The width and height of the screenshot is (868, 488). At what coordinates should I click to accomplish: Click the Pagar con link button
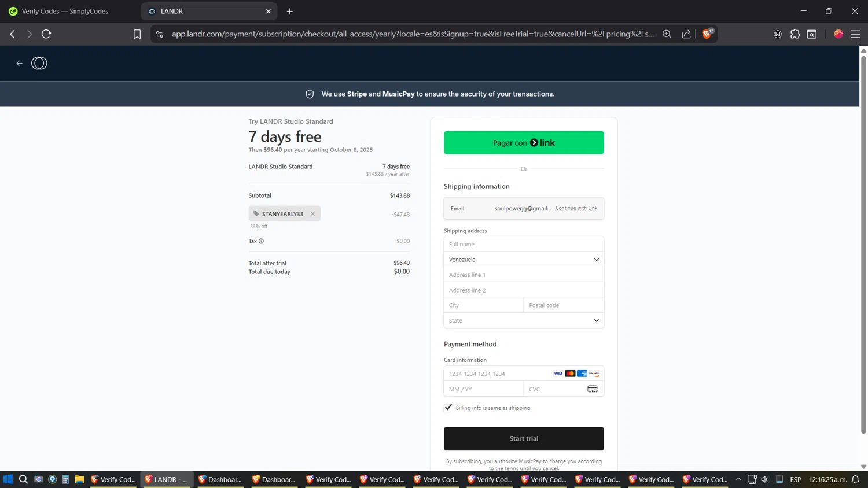pyautogui.click(x=524, y=143)
